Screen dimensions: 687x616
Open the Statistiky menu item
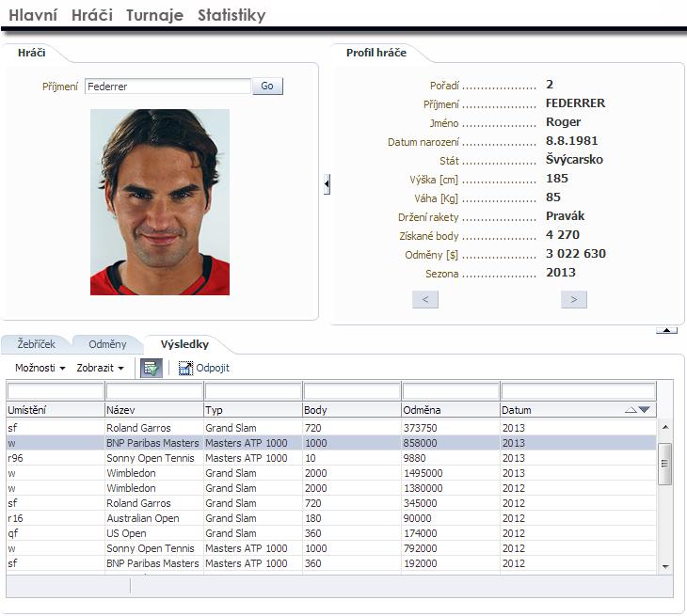[232, 15]
